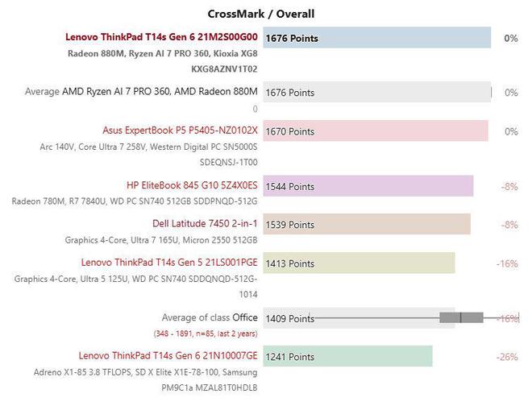The height and width of the screenshot is (402, 532).
Task: Click the -26% difference value
Action: click(x=507, y=357)
